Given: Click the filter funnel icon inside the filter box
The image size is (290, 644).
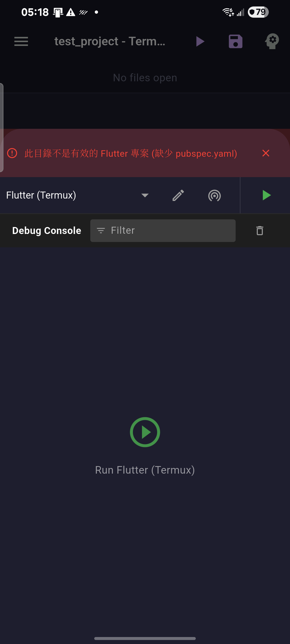Looking at the screenshot, I should (x=101, y=230).
